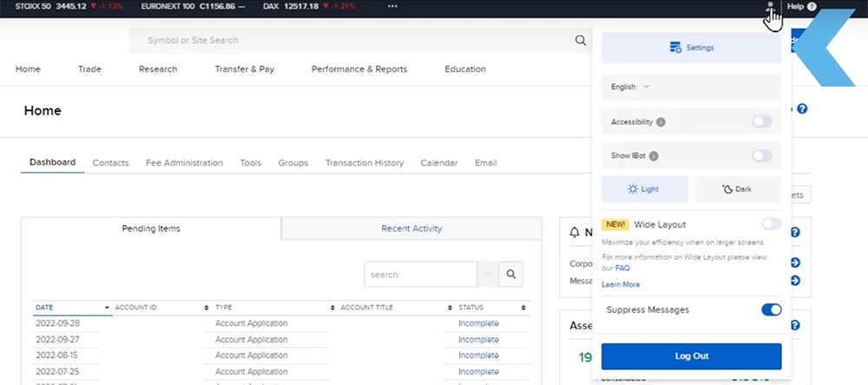Click the Accessibility info icon
Viewport: 868px width, 385px height.
661,123
